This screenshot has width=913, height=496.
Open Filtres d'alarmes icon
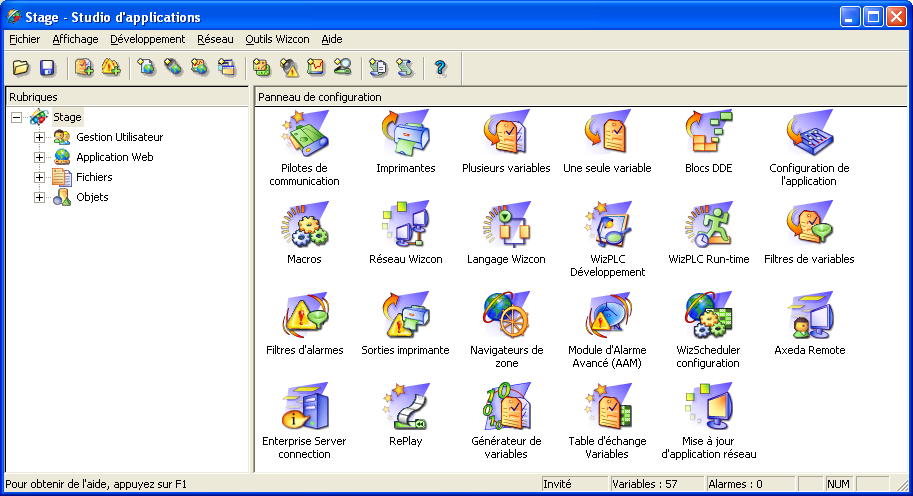(x=305, y=316)
